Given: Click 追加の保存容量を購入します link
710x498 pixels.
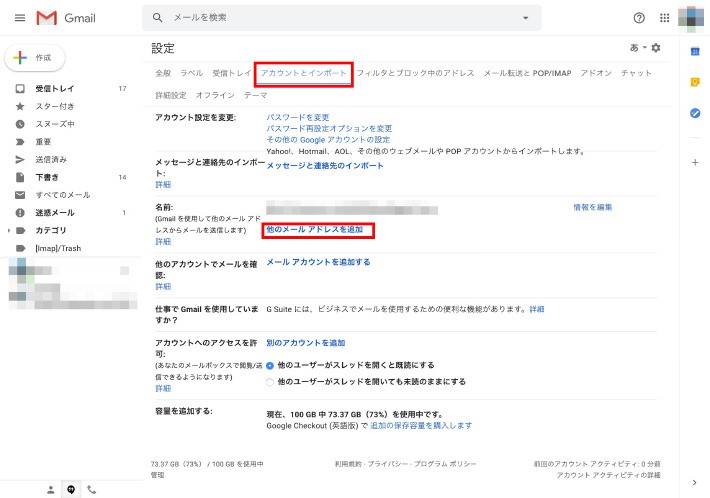Looking at the screenshot, I should tap(421, 426).
